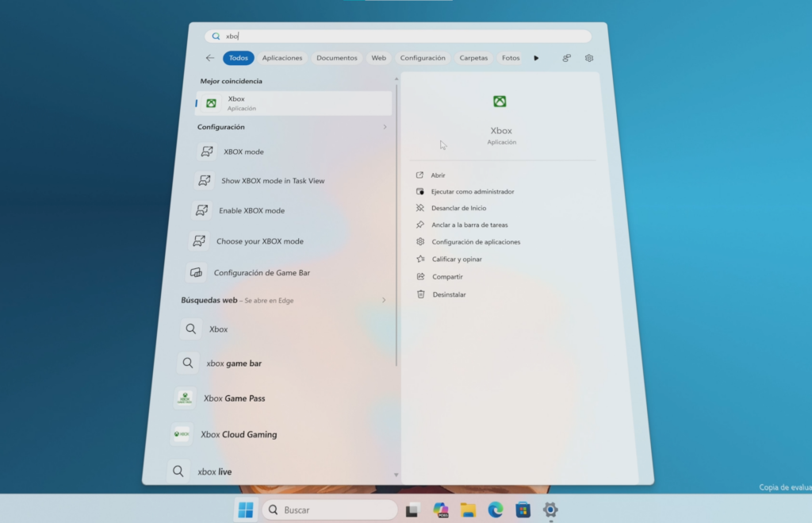Switch to the Aplicaciones filter tab
Viewport: 812px width, 523px height.
coord(282,58)
